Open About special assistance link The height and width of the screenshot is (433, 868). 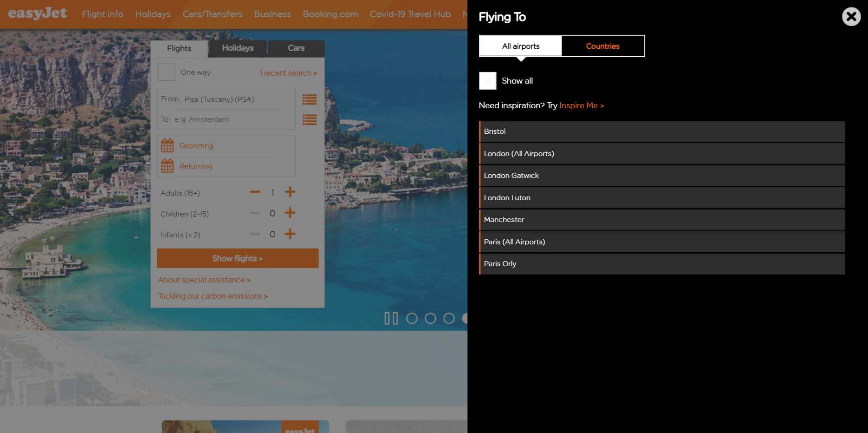(x=204, y=280)
